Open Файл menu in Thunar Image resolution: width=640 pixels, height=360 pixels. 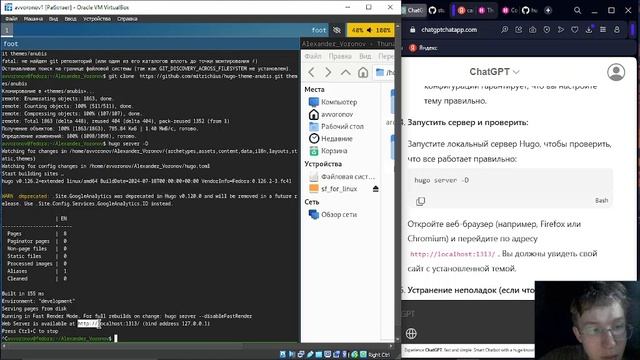click(313, 56)
